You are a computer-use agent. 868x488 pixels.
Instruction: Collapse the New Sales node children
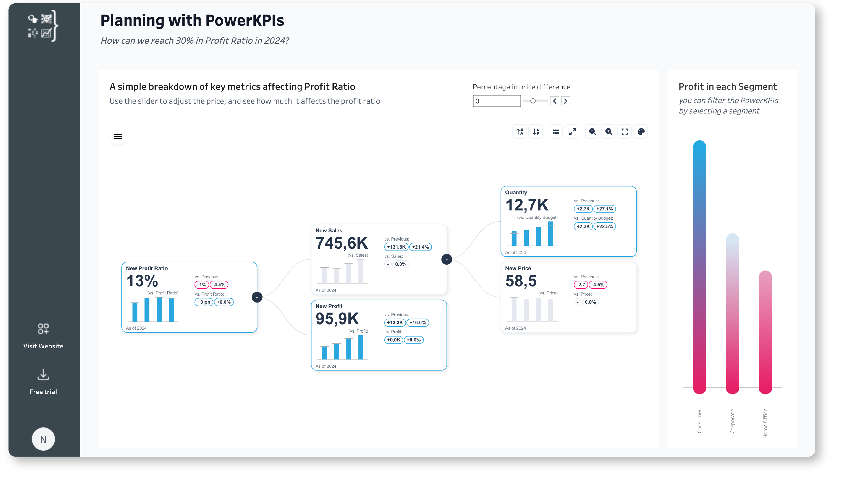point(446,259)
